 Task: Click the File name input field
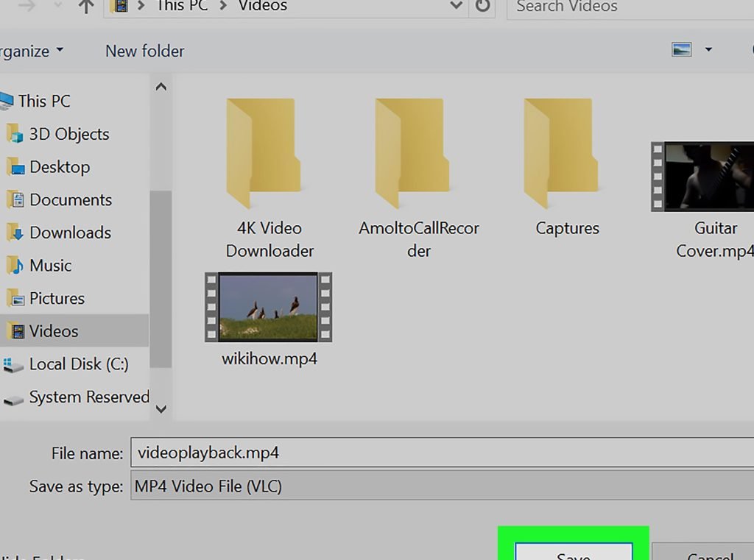click(442, 452)
